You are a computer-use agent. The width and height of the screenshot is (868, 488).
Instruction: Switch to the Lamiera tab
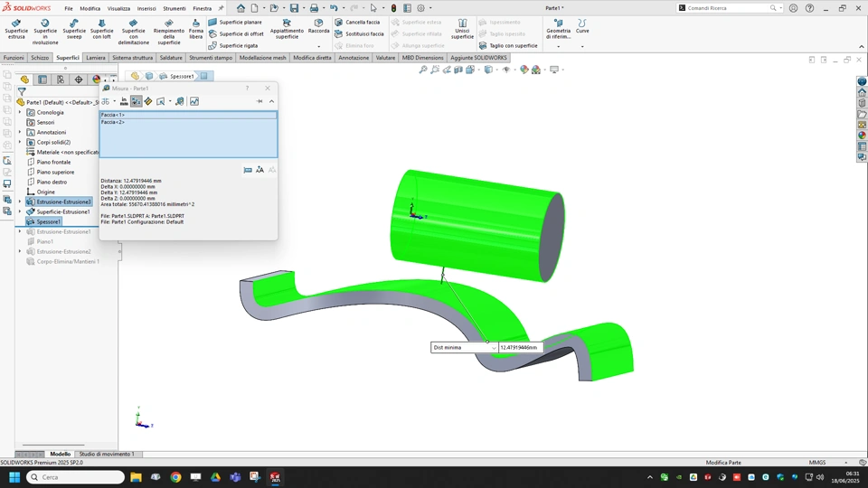(x=96, y=58)
